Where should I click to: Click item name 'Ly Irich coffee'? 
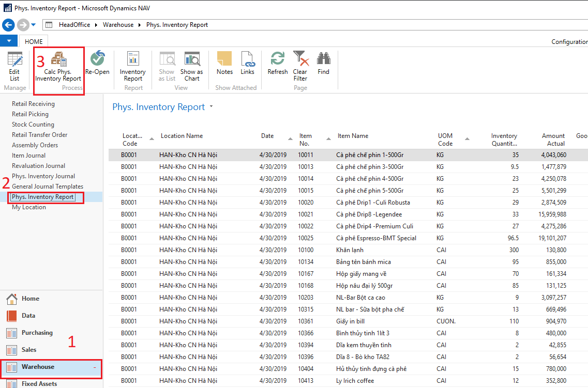355,381
